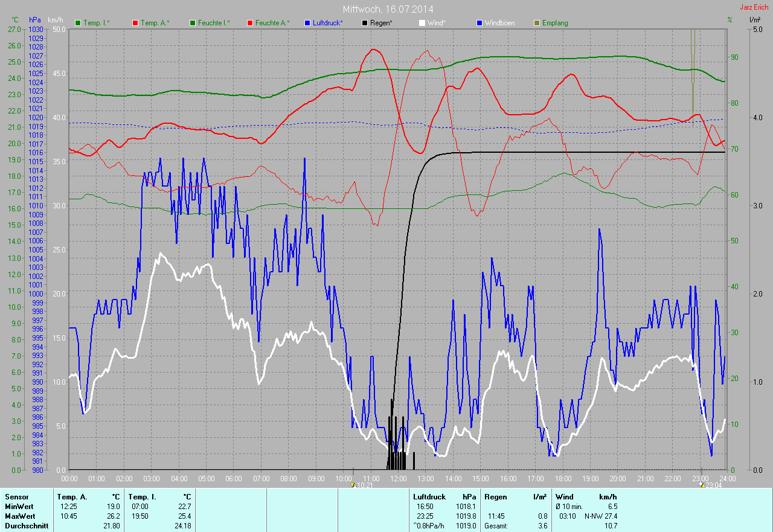Click the N-NW wind direction text
This screenshot has width=773, height=532.
click(595, 516)
